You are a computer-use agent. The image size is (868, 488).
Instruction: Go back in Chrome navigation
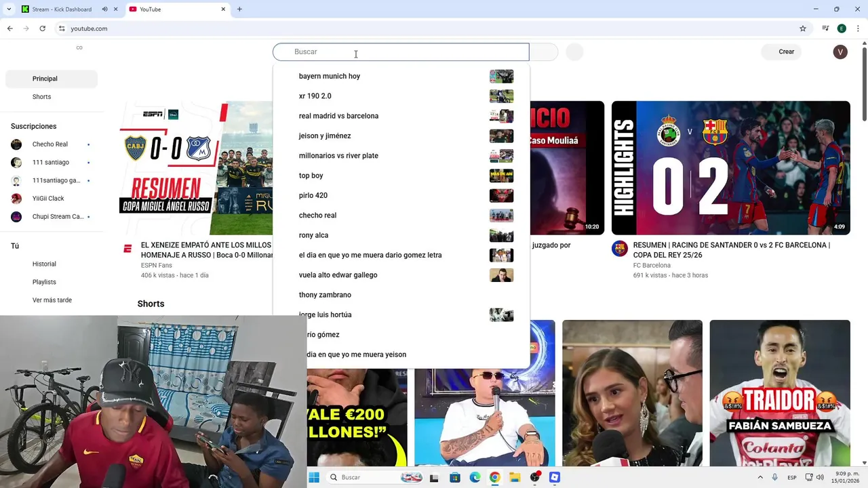(x=9, y=28)
